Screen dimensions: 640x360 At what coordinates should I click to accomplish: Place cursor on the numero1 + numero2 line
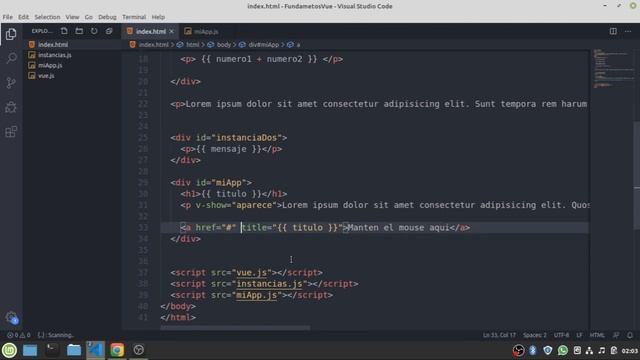[x=262, y=59]
